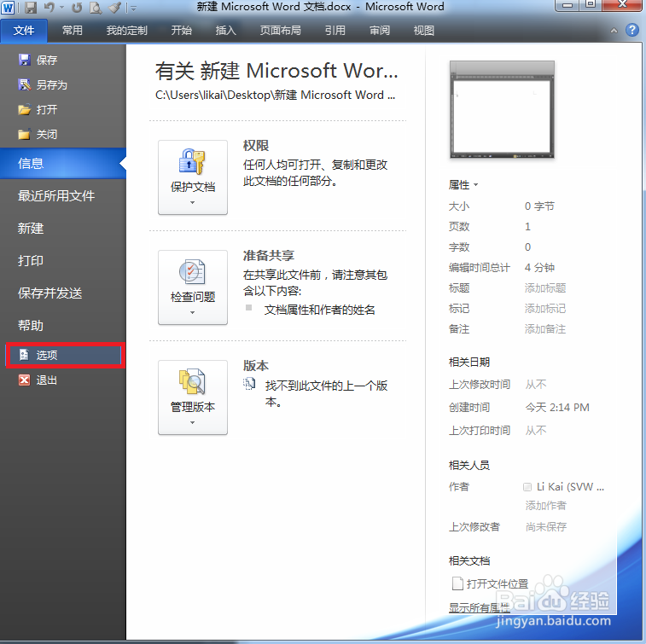Click the 权限 heading
This screenshot has height=644, width=646.
pos(256,145)
